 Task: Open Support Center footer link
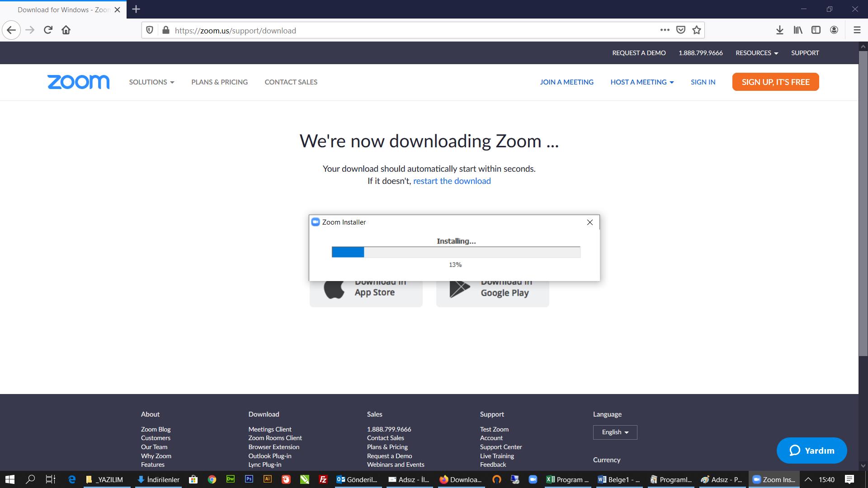pos(501,447)
